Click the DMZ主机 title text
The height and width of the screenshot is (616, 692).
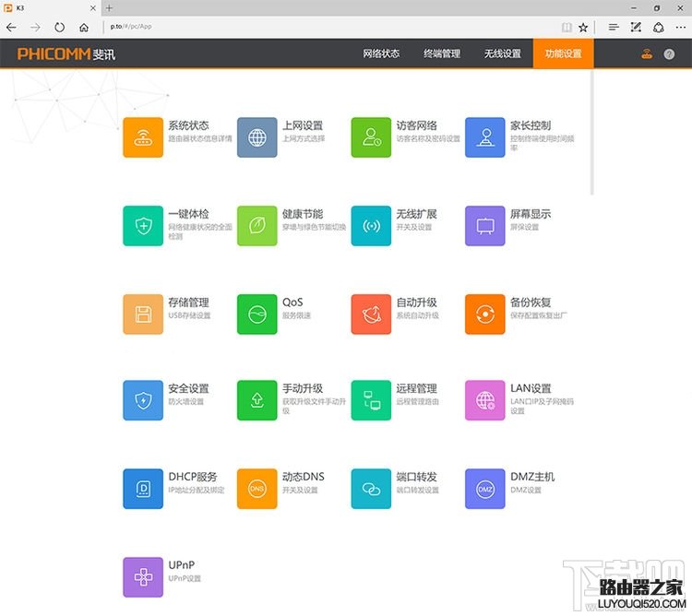click(x=532, y=477)
